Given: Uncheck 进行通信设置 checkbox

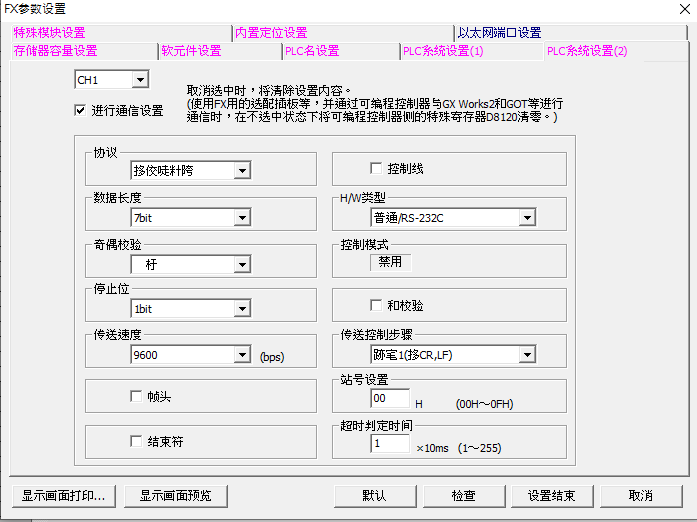Looking at the screenshot, I should coord(81,111).
